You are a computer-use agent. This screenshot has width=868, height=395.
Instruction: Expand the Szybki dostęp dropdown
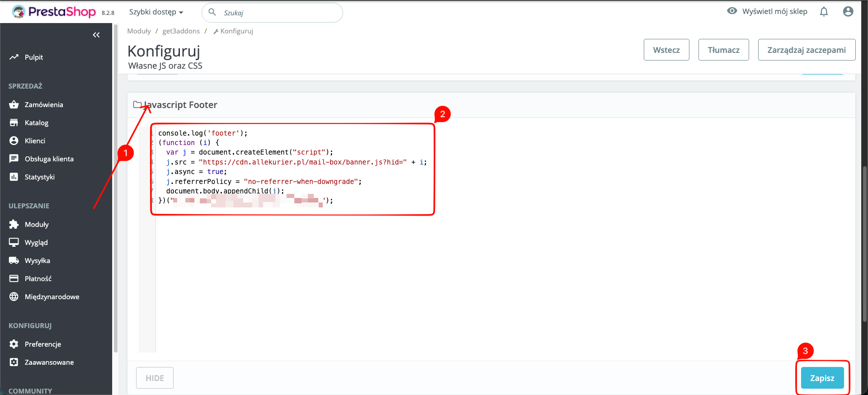pyautogui.click(x=156, y=12)
